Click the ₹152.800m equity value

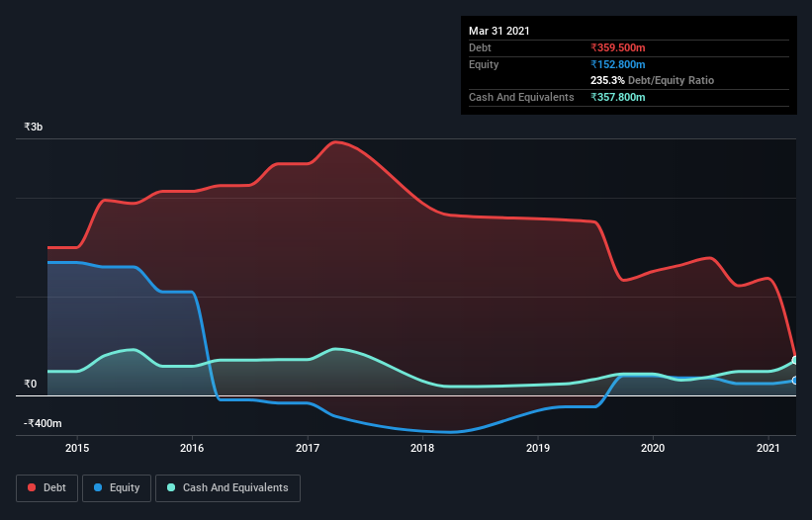pyautogui.click(x=618, y=64)
